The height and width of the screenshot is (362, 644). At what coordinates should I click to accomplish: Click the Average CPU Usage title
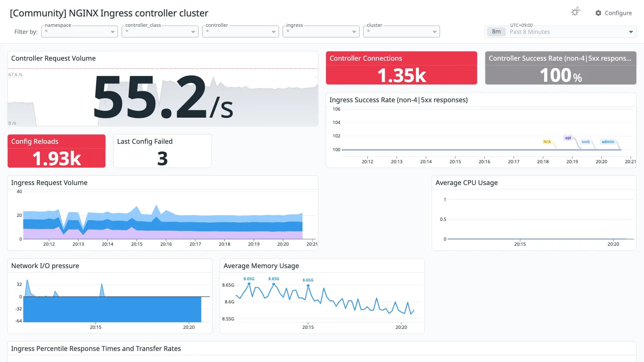[466, 183]
